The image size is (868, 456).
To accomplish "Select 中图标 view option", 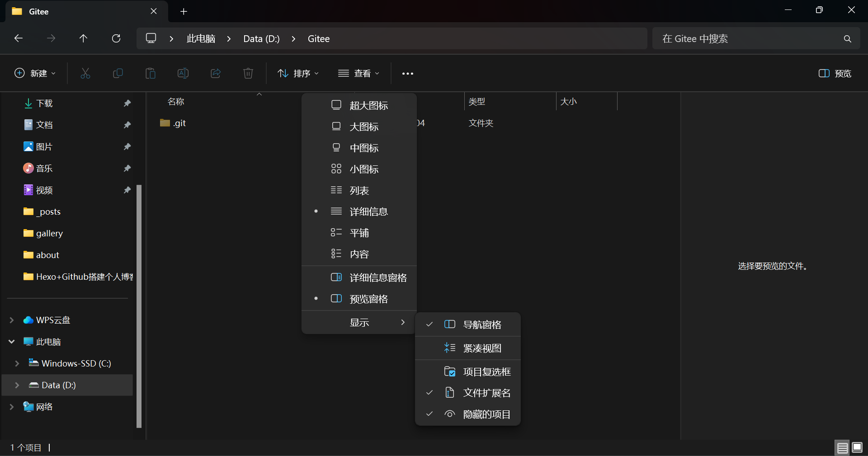I will tap(359, 148).
